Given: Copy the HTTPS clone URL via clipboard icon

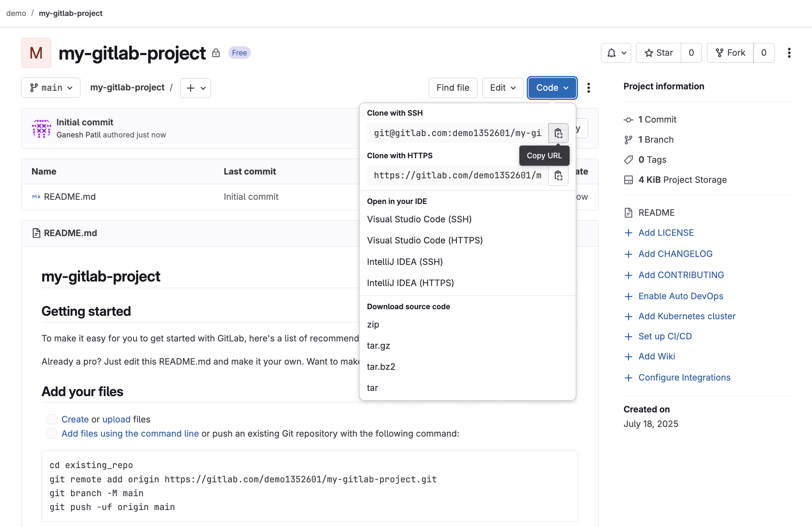Looking at the screenshot, I should [558, 176].
